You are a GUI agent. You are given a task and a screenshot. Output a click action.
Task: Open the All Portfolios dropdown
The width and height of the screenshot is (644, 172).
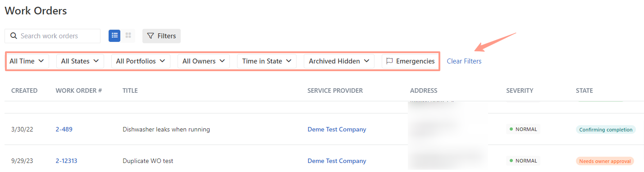(x=141, y=61)
